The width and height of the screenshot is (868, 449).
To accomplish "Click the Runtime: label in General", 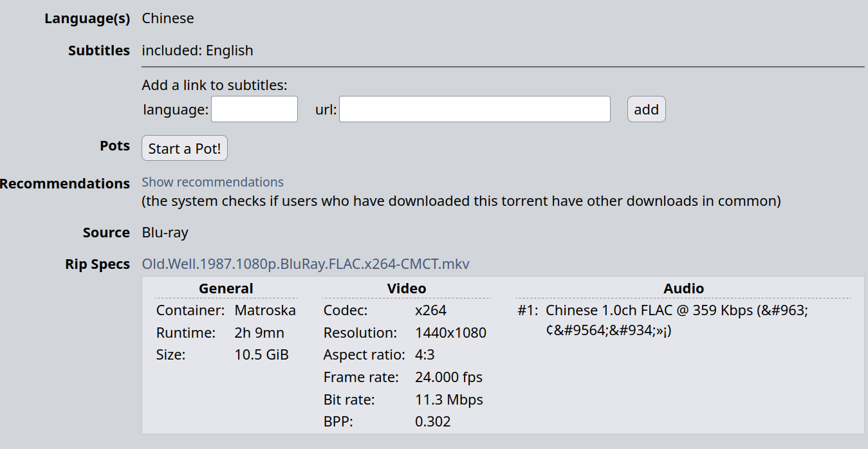I will pyautogui.click(x=186, y=333).
